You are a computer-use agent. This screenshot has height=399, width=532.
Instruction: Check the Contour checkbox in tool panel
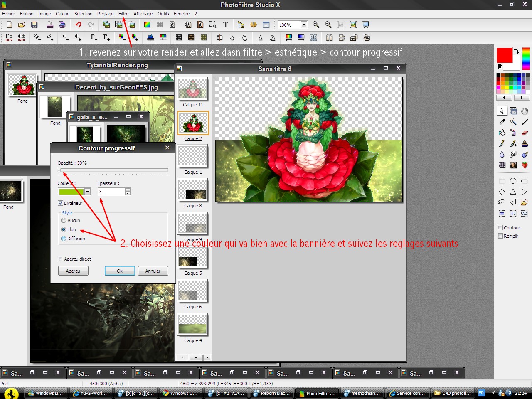coord(500,228)
